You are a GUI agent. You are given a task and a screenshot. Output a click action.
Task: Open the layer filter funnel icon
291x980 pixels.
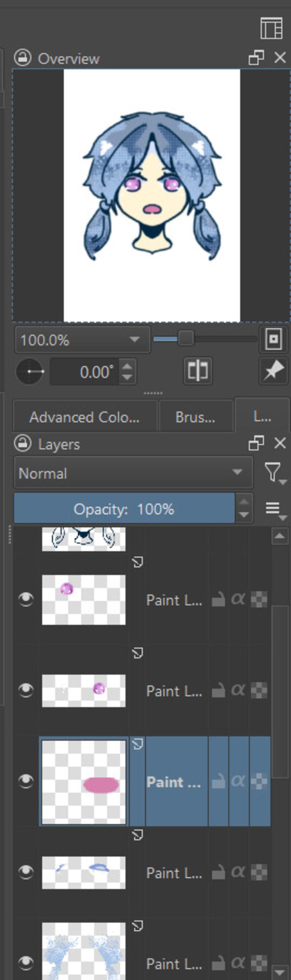click(x=274, y=473)
